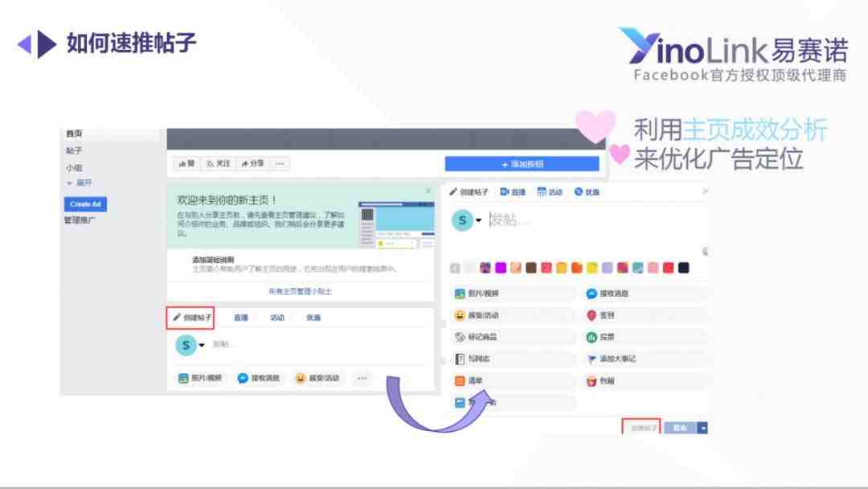
Task: Open 小组 in the left sidebar
Action: [74, 168]
